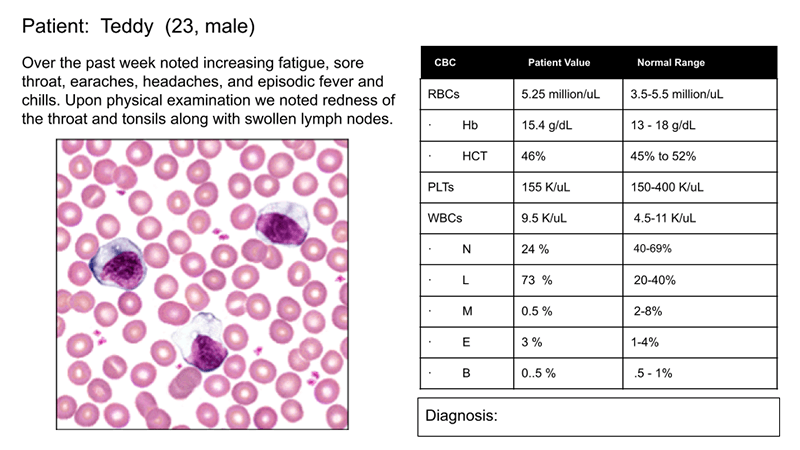The width and height of the screenshot is (800, 450).
Task: Select the blood smear microscope image
Action: [x=202, y=286]
